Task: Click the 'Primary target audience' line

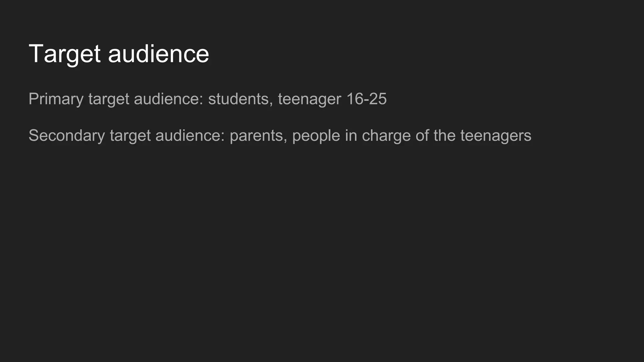Action: [x=208, y=99]
